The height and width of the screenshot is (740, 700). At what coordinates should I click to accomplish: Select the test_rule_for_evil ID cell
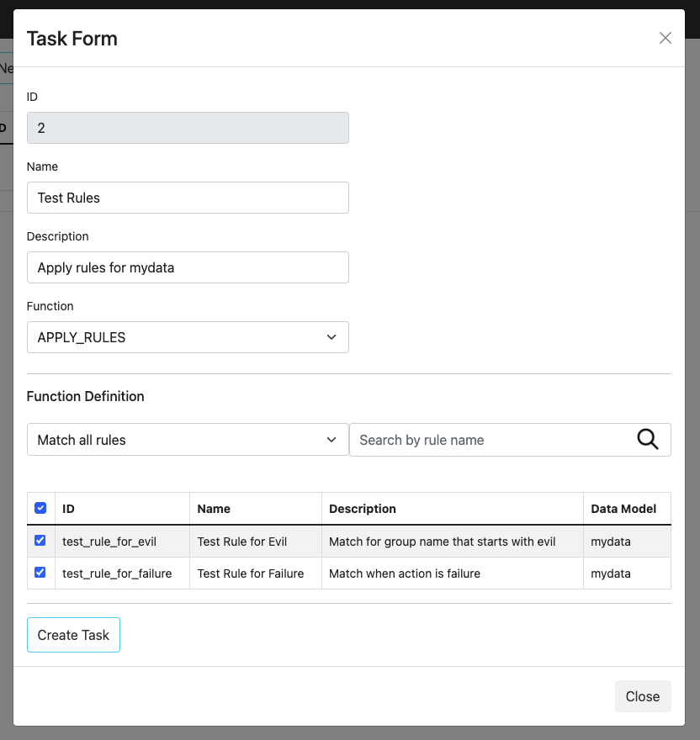click(x=109, y=542)
